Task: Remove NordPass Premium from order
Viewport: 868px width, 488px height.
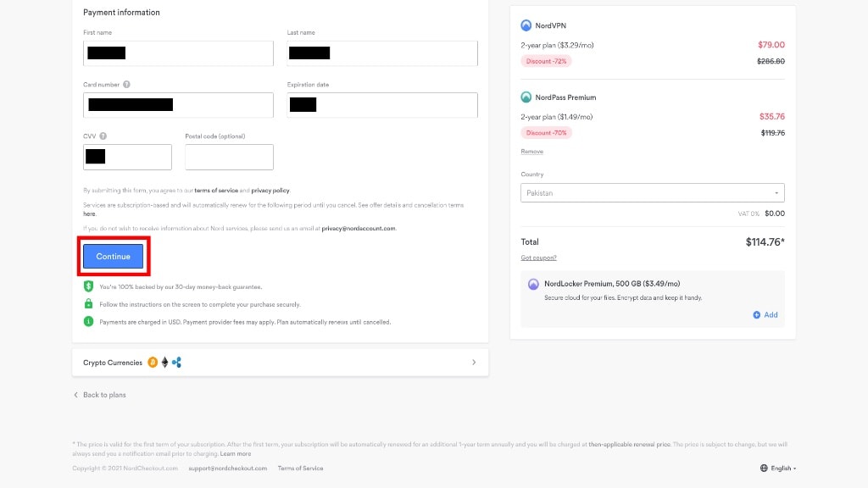Action: pyautogui.click(x=532, y=152)
